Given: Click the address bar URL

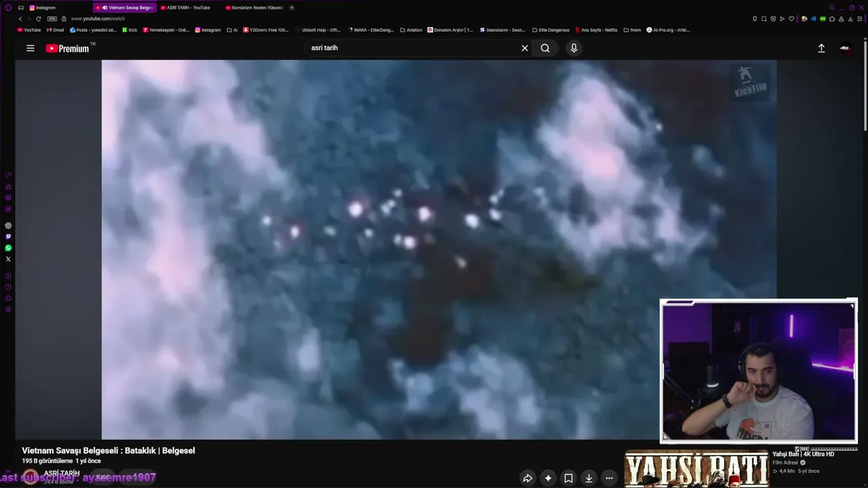Looking at the screenshot, I should [x=98, y=19].
